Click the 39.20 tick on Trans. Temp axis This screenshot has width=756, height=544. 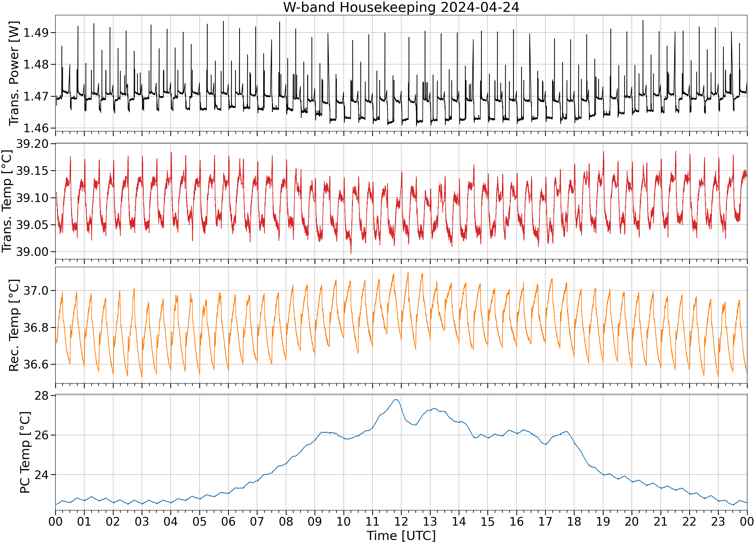32,144
